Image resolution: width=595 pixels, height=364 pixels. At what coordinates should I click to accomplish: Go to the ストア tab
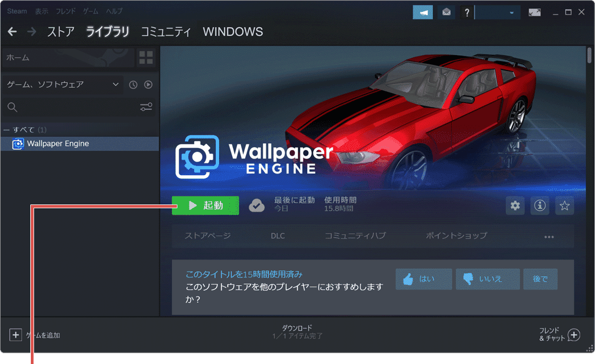coord(61,31)
